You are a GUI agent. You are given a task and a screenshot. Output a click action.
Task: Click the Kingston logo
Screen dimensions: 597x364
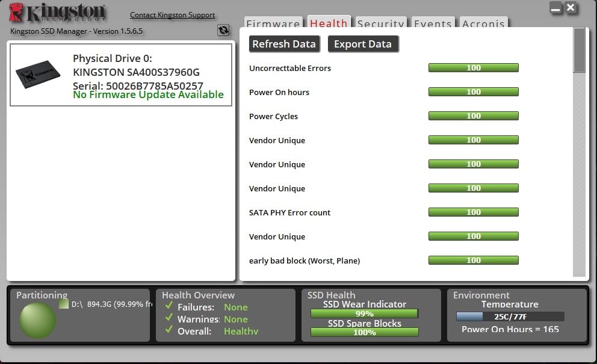[x=57, y=13]
